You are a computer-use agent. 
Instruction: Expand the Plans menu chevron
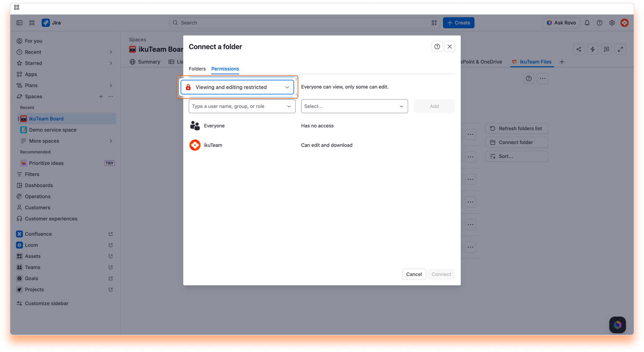[111, 85]
